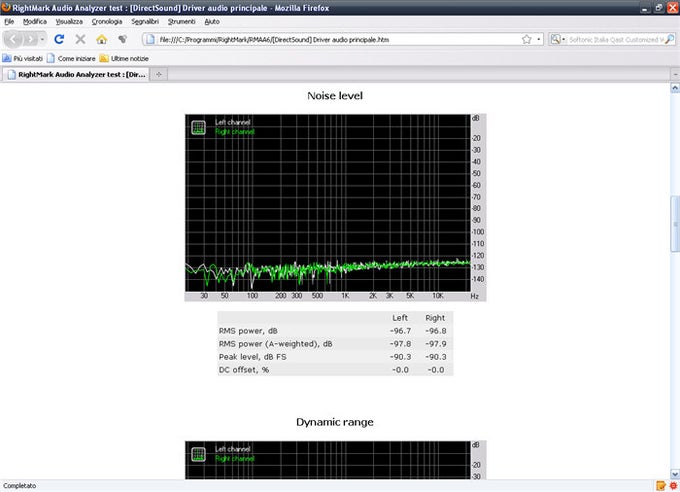
Task: Go back with the Back arrow button
Action: point(13,39)
